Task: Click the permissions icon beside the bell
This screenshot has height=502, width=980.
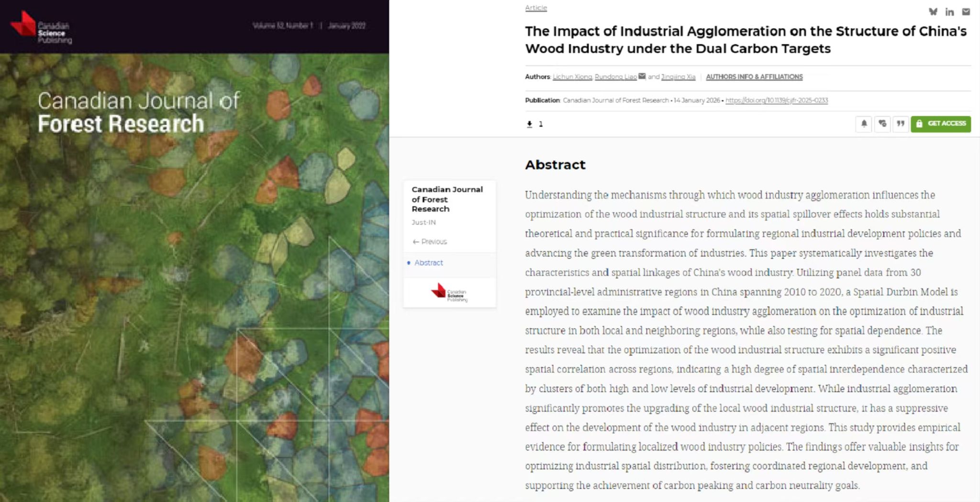Action: pos(882,124)
